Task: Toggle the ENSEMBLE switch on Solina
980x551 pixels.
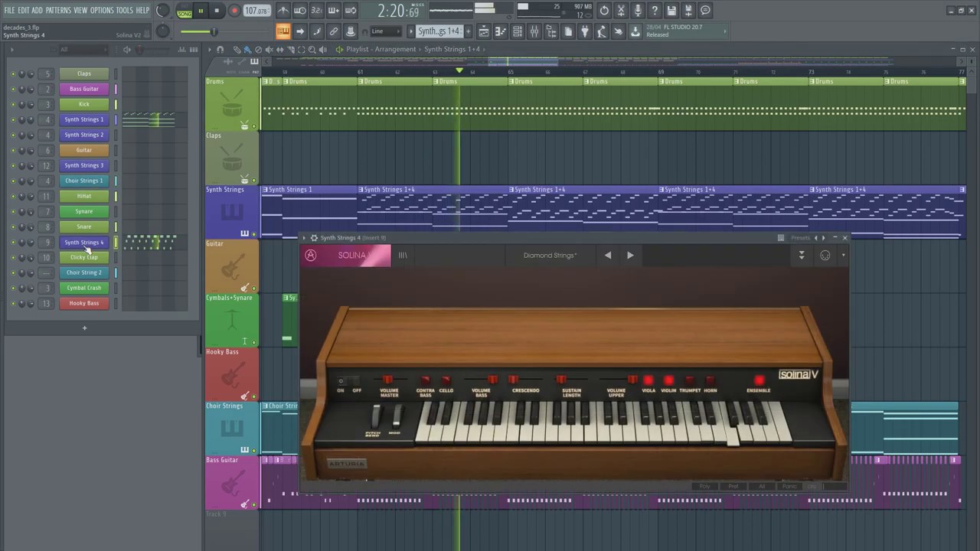Action: coord(759,380)
